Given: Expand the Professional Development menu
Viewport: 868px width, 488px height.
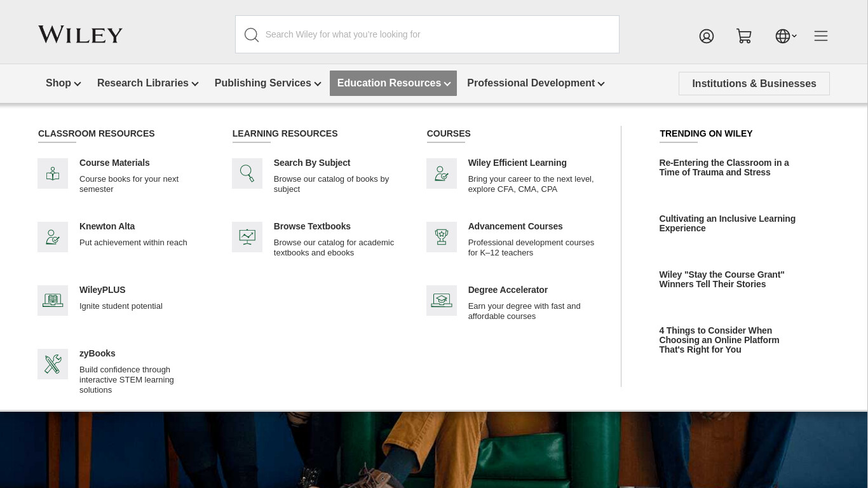Looking at the screenshot, I should tap(536, 83).
